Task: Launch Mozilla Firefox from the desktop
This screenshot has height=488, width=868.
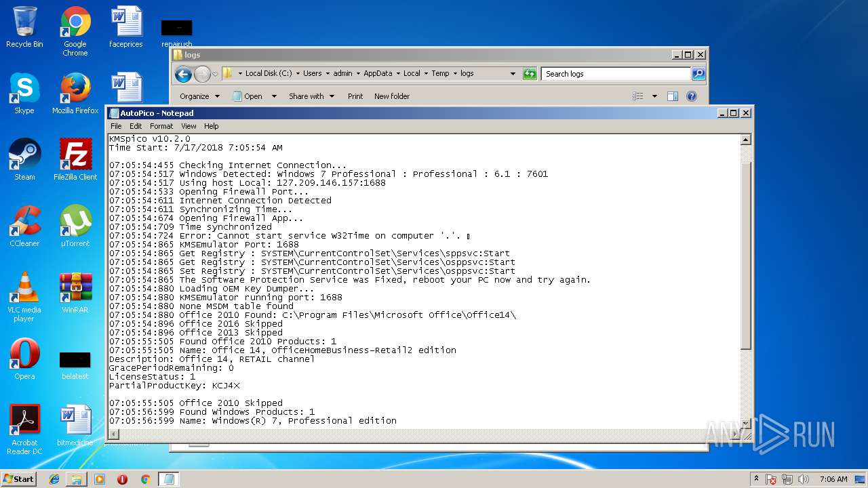Action: [x=75, y=94]
